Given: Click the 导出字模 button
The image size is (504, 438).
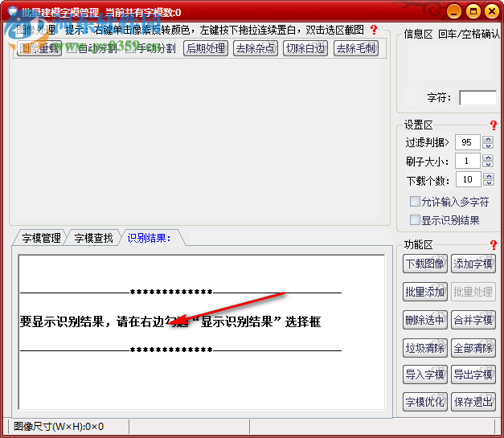Looking at the screenshot, I should point(473,375).
